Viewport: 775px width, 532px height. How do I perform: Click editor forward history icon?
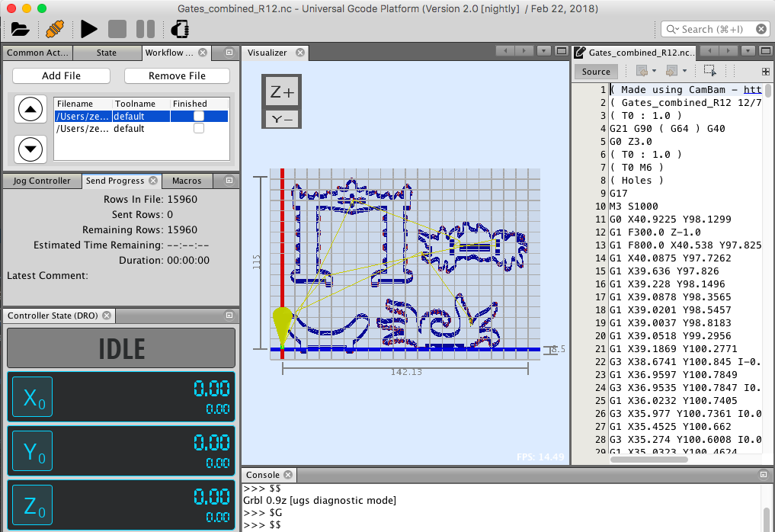tap(671, 71)
